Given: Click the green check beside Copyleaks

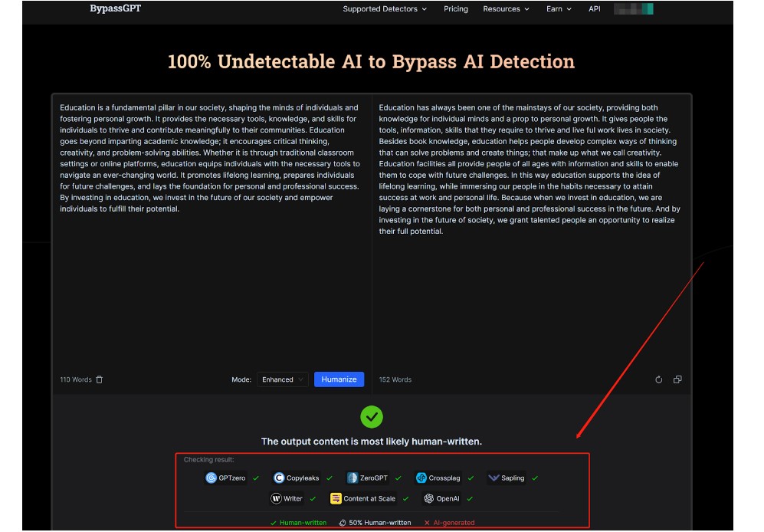Looking at the screenshot, I should tap(330, 478).
